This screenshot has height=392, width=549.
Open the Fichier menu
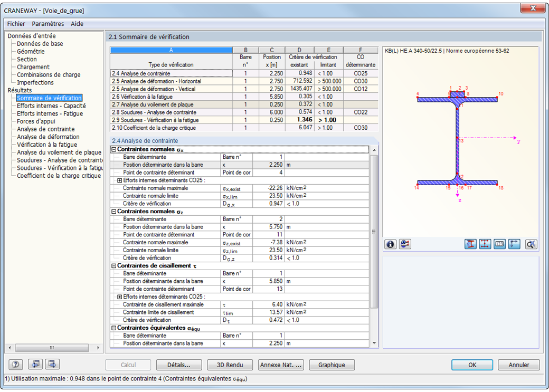tap(16, 24)
